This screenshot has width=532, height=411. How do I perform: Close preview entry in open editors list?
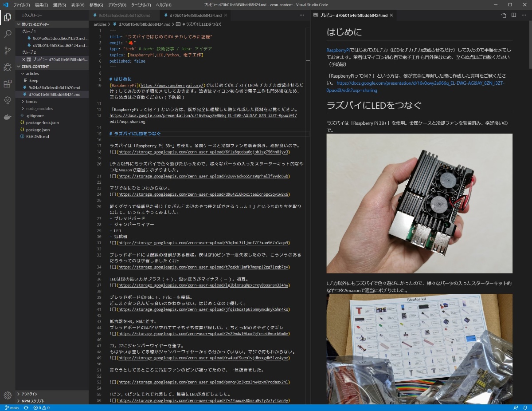point(23,59)
